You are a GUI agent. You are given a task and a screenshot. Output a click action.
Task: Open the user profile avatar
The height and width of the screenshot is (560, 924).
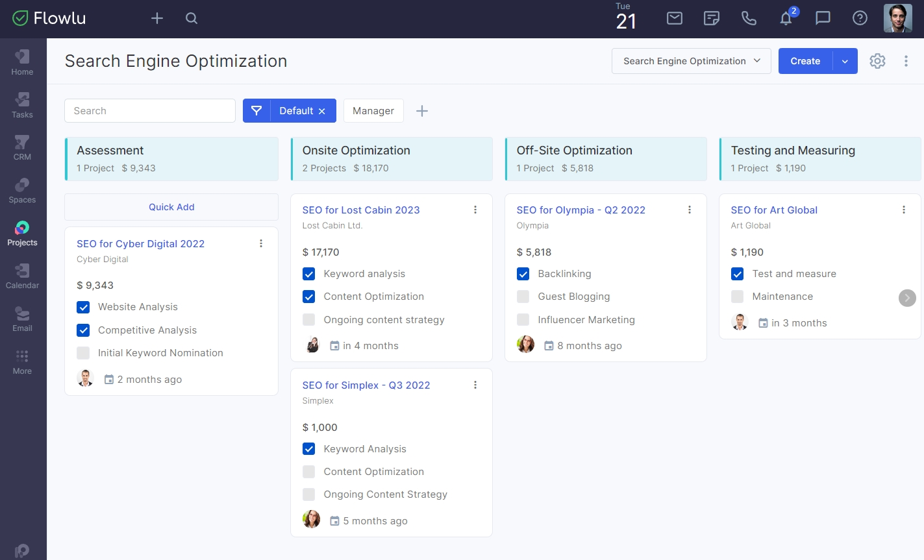coord(898,18)
